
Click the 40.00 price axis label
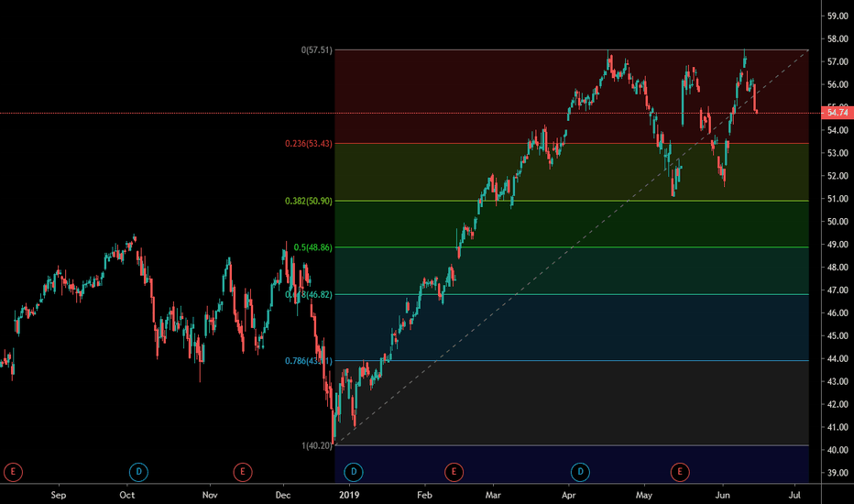(838, 451)
